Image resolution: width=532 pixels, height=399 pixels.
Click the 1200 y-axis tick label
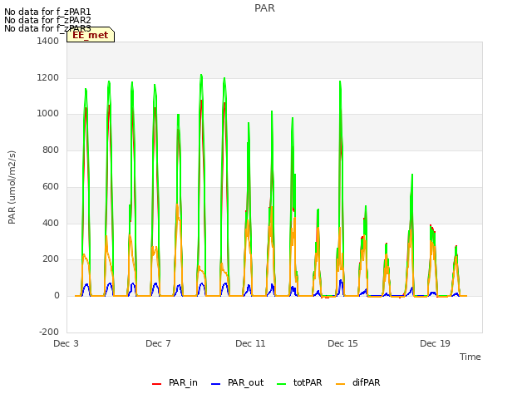pyautogui.click(x=48, y=77)
